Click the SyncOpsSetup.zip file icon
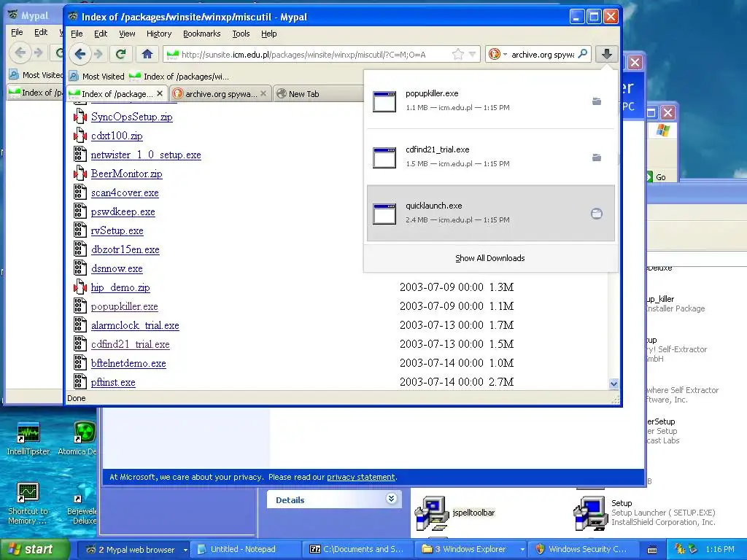 point(80,116)
